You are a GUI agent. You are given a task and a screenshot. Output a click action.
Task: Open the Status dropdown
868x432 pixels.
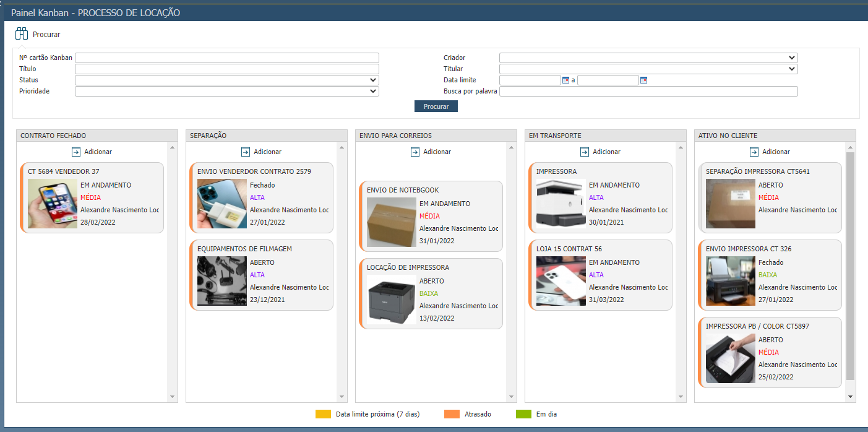click(373, 79)
